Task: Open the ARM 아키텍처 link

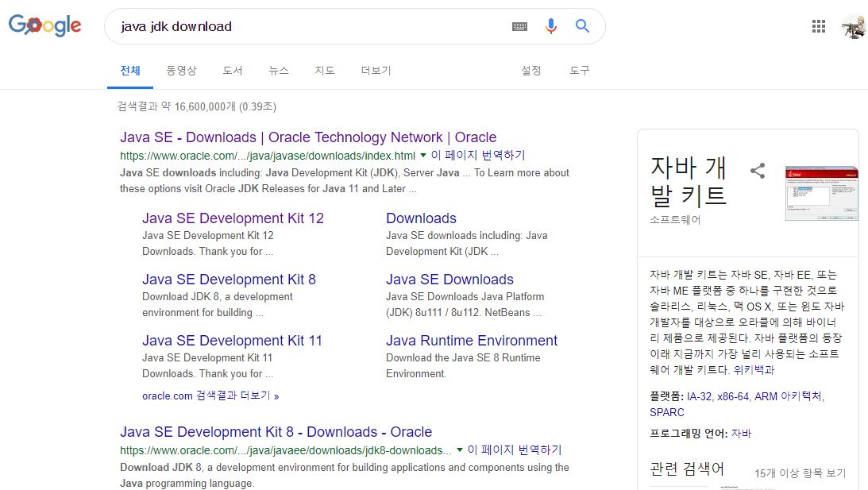Action: pos(789,396)
